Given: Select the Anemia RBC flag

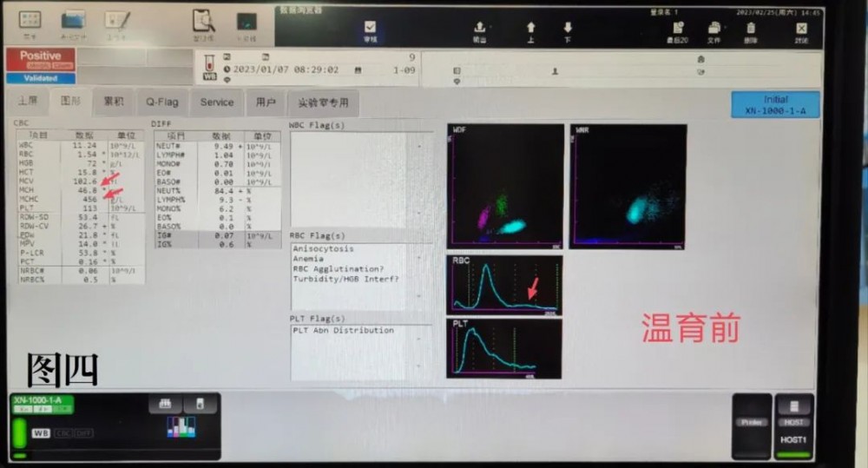Looking at the screenshot, I should pos(308,259).
